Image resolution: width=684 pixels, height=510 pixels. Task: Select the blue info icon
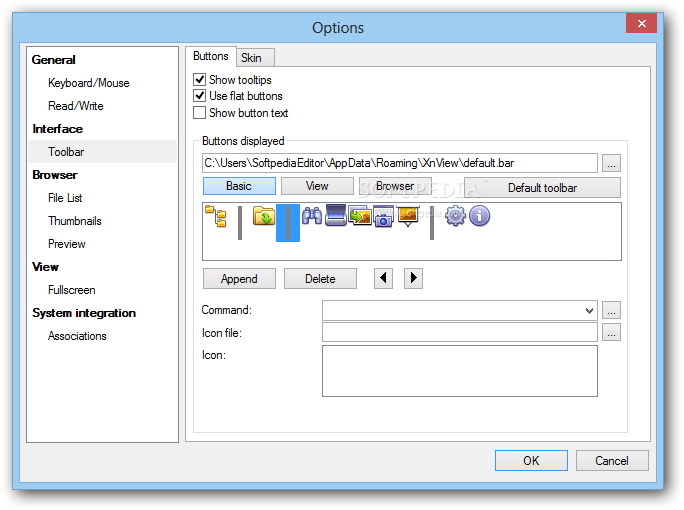[x=479, y=216]
